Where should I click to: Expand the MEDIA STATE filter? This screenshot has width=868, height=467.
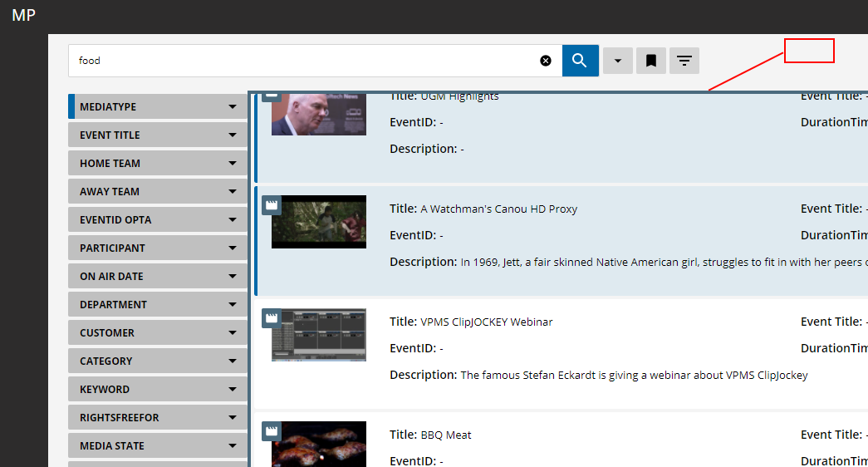pos(233,446)
